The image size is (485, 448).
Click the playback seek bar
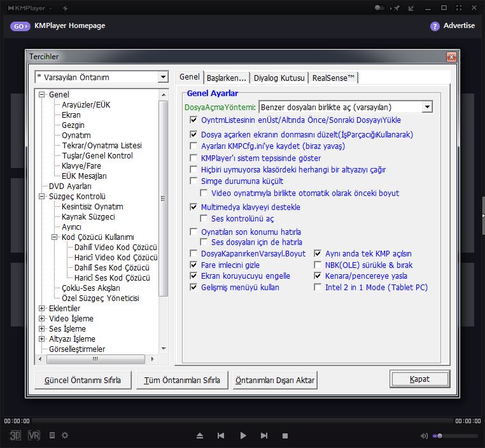[x=243, y=421]
